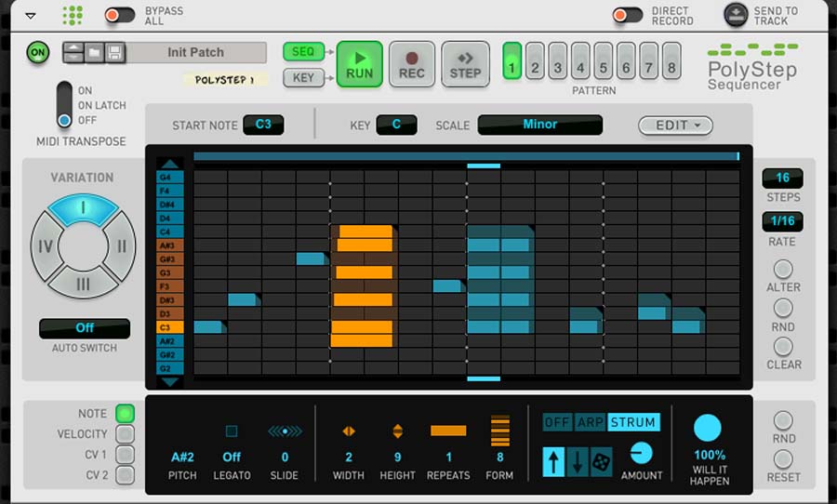Open the 16 Steps display

point(782,178)
